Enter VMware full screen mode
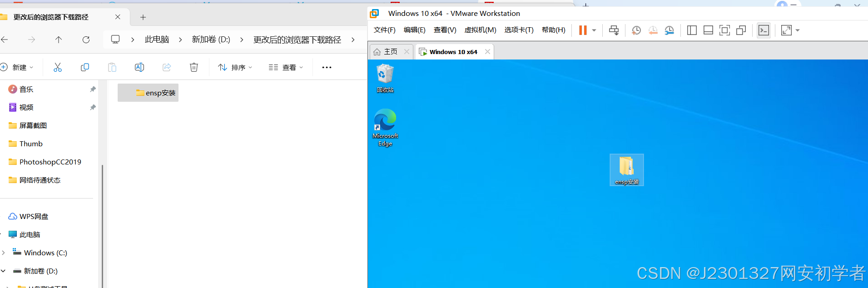The image size is (868, 288). 724,30
